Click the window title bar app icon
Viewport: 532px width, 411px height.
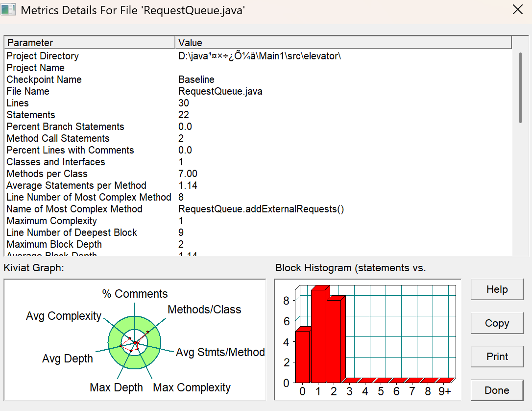8,10
